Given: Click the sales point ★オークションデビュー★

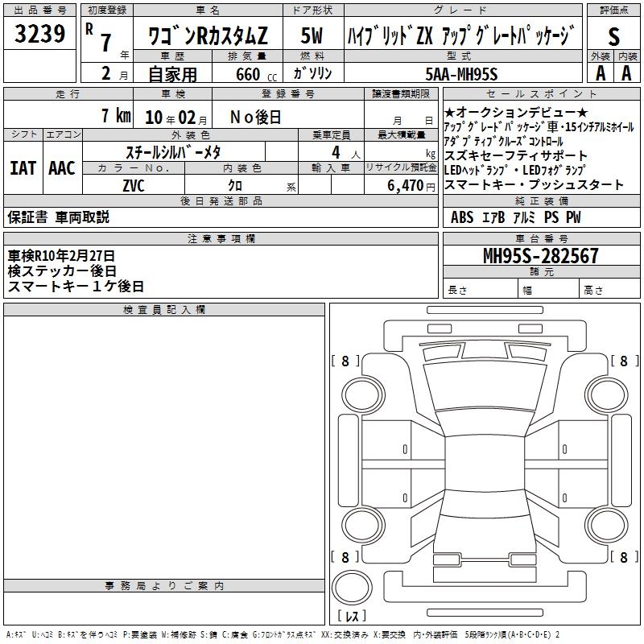Looking at the screenshot, I should tap(516, 112).
